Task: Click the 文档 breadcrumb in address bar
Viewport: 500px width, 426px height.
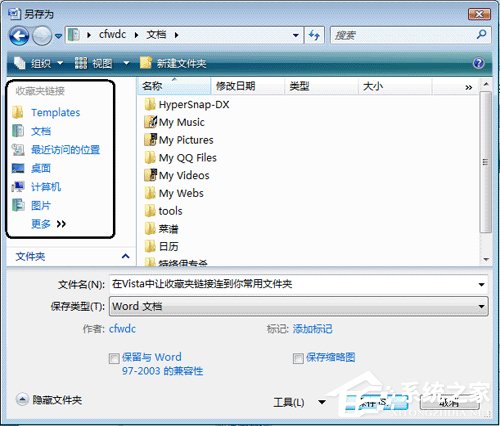Action: click(156, 34)
